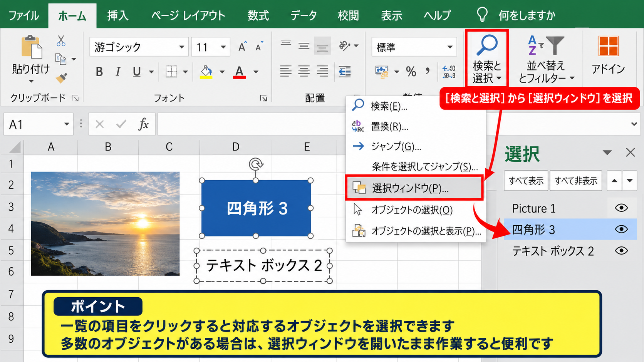
Task: Click the 何をしますか search field
Action: tap(527, 16)
